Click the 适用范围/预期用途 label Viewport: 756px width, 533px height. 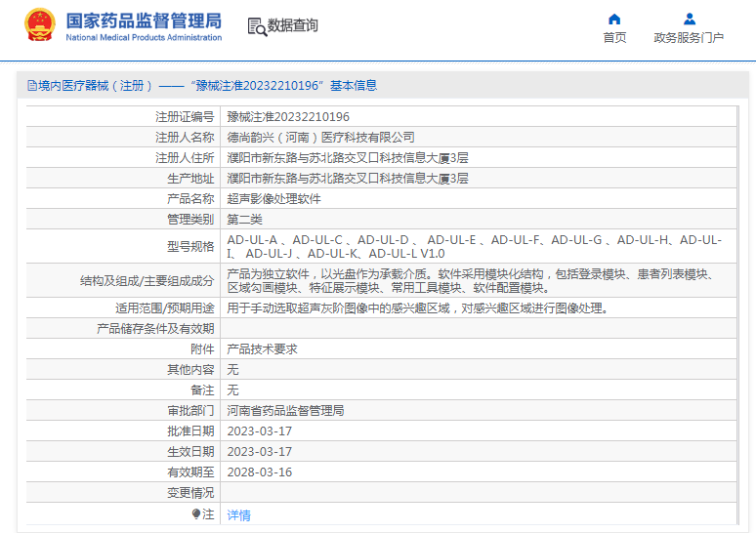click(x=164, y=308)
